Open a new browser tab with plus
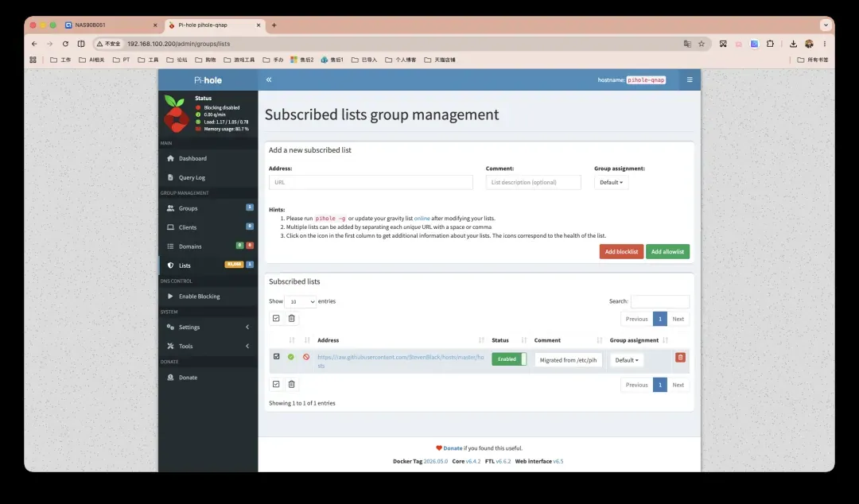 click(x=274, y=25)
